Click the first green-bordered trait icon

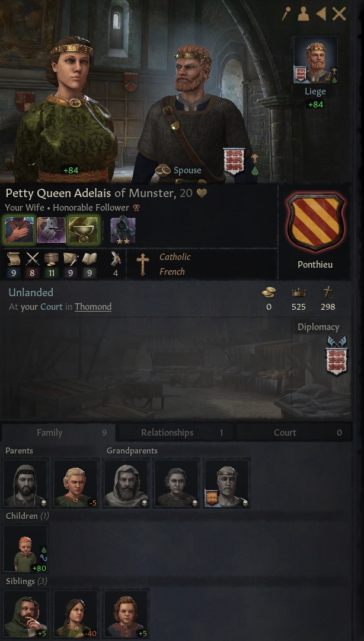click(19, 230)
